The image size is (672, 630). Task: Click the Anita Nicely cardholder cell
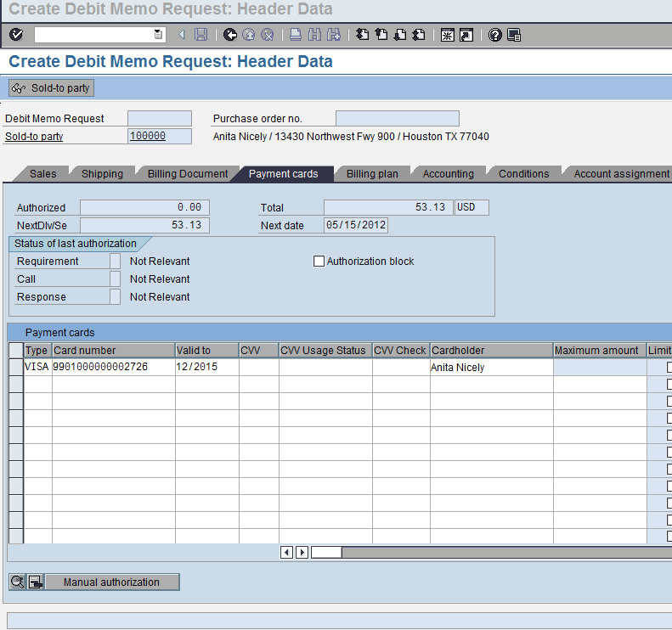coord(492,367)
